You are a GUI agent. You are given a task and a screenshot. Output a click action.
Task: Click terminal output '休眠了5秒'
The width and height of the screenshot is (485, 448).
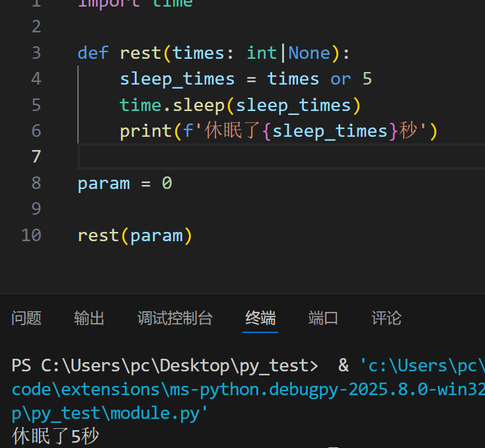tap(56, 437)
